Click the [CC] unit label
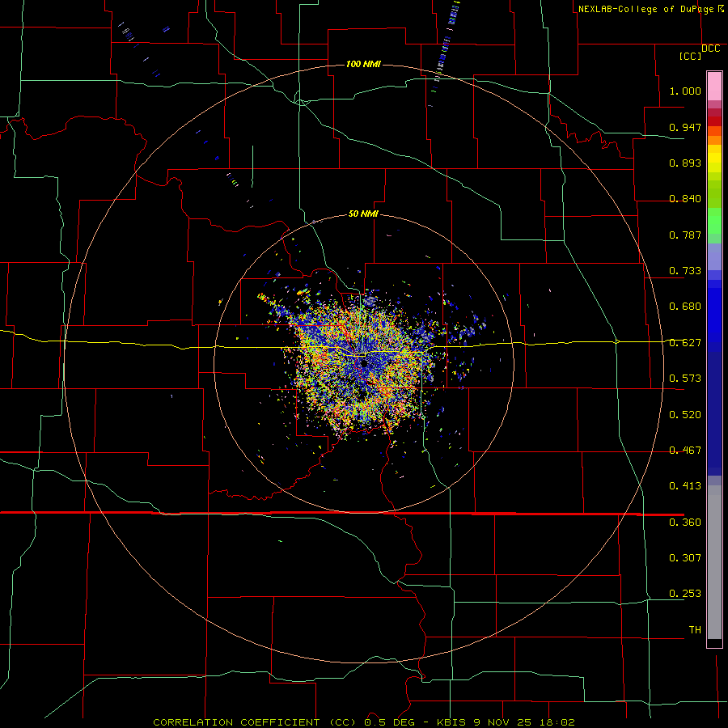 click(690, 56)
